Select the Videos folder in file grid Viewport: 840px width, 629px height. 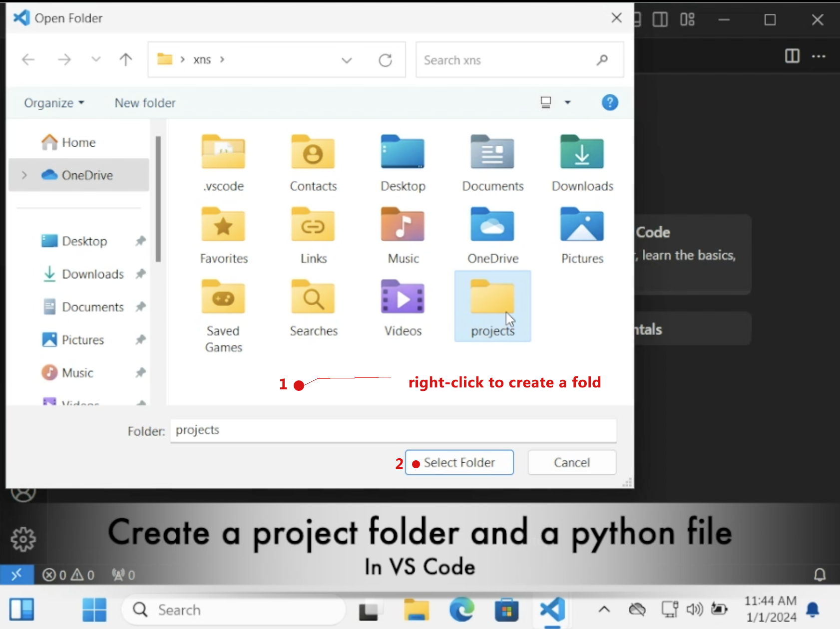tap(403, 308)
